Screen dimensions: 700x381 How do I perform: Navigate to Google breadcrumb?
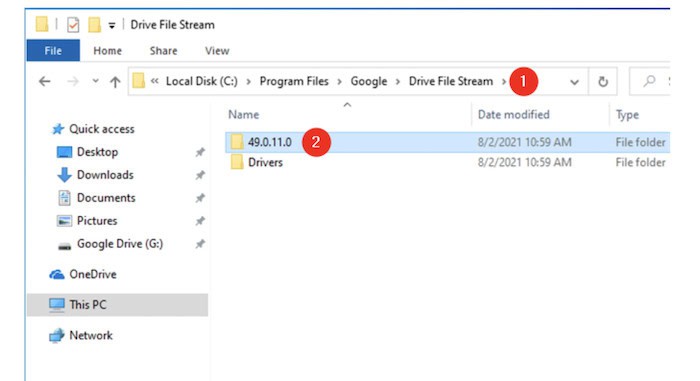point(369,81)
